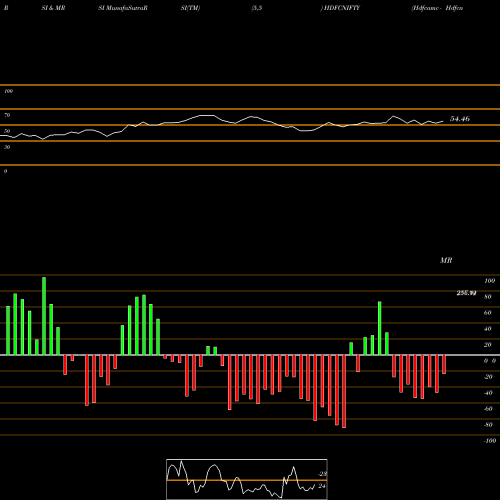500x500 pixels.
Task: Click the '70' RSI level label
Action: pos(7,115)
